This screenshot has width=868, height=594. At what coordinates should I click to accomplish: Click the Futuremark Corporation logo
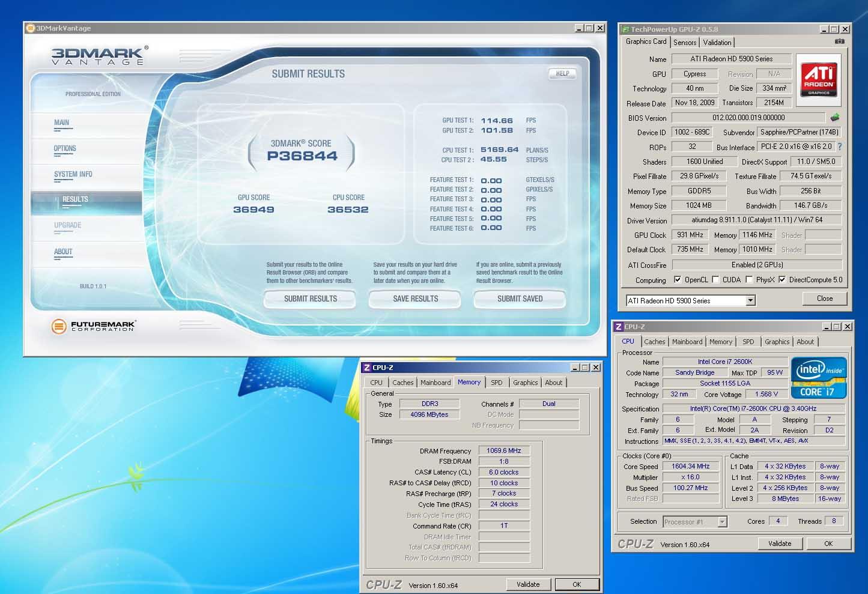[x=93, y=326]
